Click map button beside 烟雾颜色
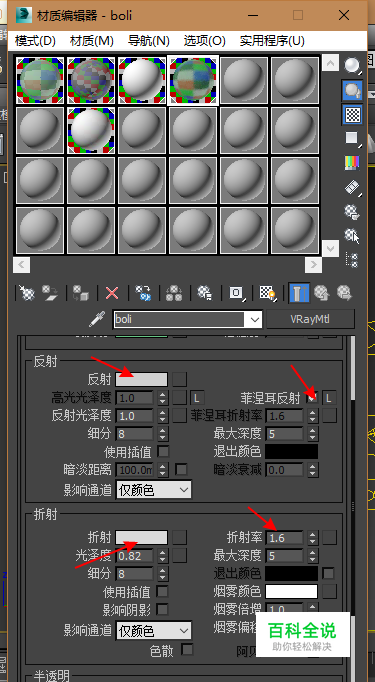Viewport: 375px width, 682px height. pyautogui.click(x=330, y=591)
